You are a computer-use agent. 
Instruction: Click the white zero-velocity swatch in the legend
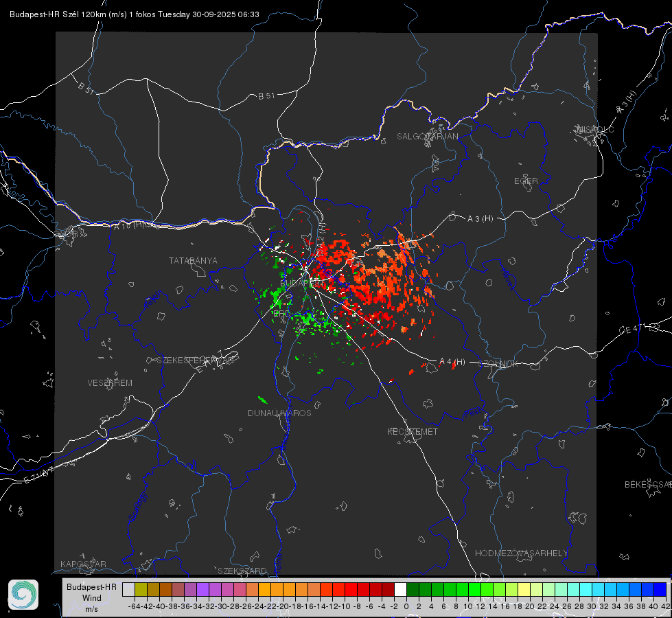tap(400, 589)
